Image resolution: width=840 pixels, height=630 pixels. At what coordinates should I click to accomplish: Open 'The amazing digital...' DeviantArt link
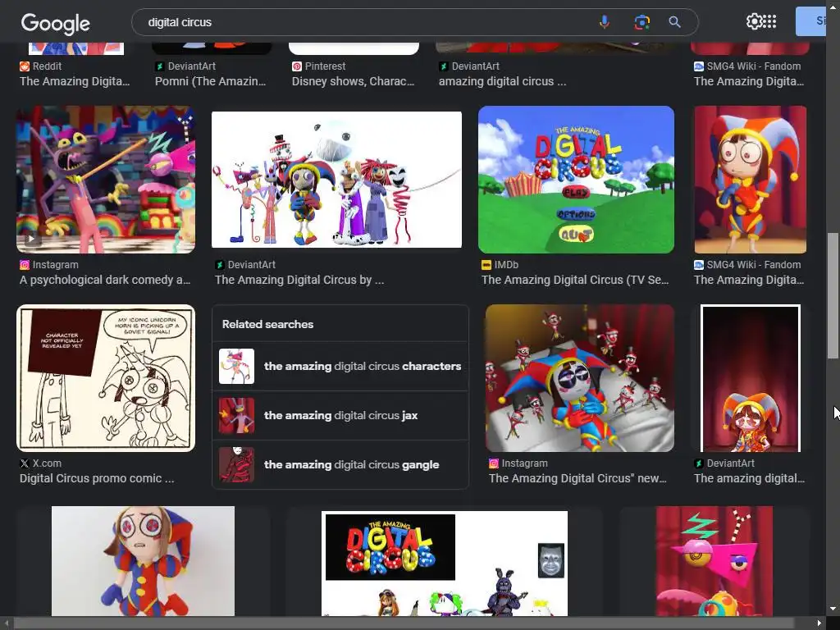tap(750, 478)
